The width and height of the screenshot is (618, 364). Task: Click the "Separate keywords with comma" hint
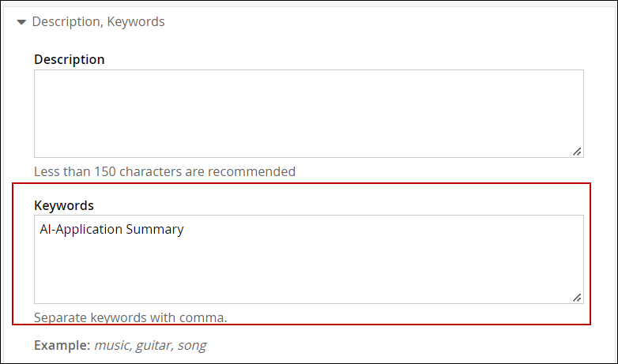click(130, 318)
